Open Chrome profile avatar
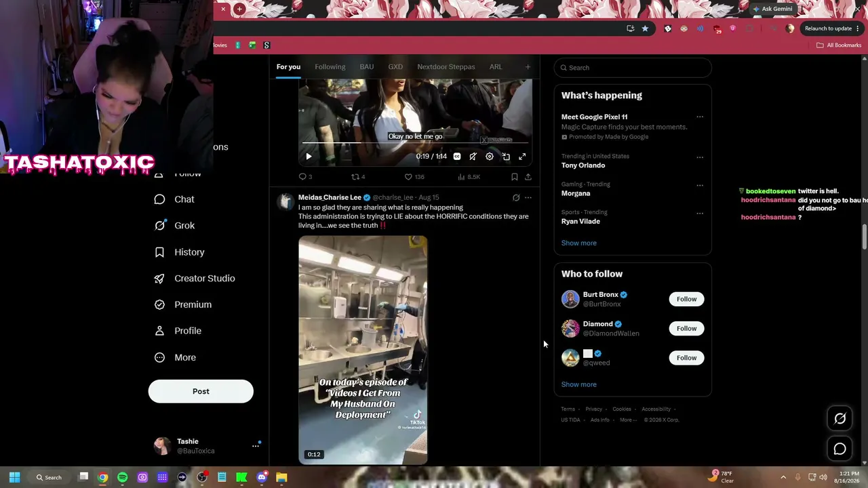The image size is (868, 488). click(790, 28)
